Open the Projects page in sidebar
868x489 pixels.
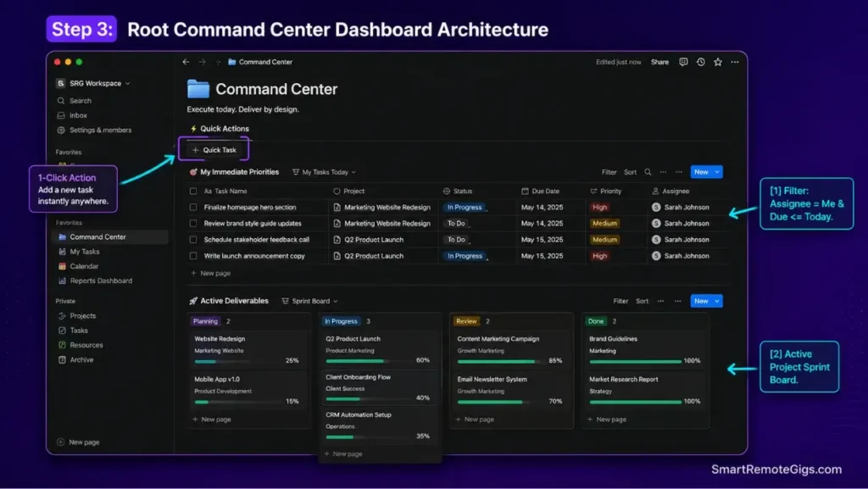pyautogui.click(x=82, y=316)
